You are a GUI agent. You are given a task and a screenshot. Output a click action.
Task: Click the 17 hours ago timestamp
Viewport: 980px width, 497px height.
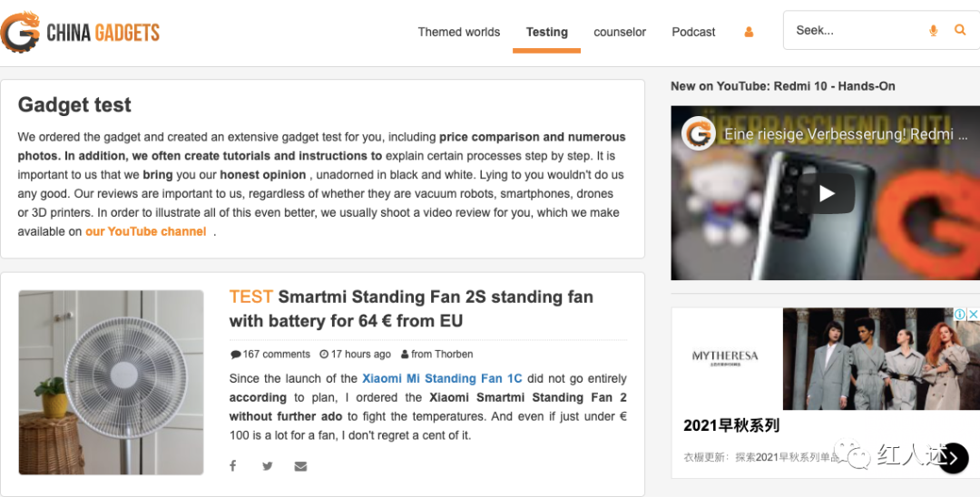tap(355, 354)
